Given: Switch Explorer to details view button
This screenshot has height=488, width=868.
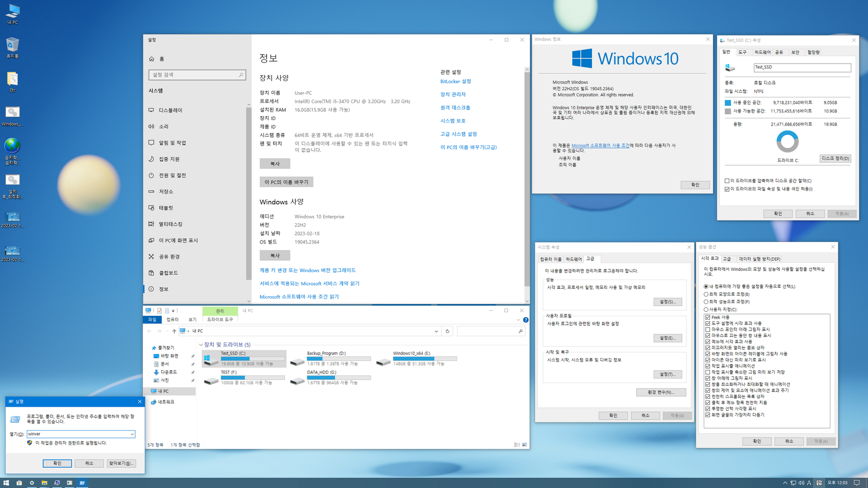Looking at the screenshot, I should point(516,445).
